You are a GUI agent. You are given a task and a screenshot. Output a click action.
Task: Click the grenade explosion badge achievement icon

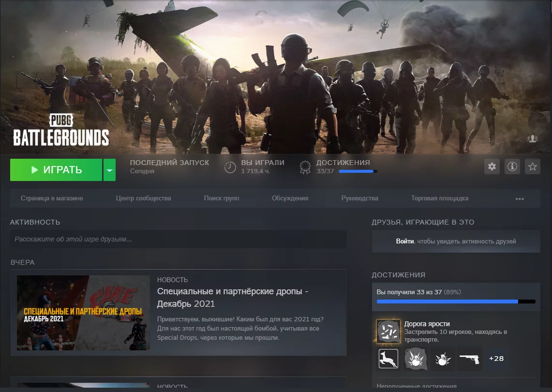pyautogui.click(x=416, y=359)
